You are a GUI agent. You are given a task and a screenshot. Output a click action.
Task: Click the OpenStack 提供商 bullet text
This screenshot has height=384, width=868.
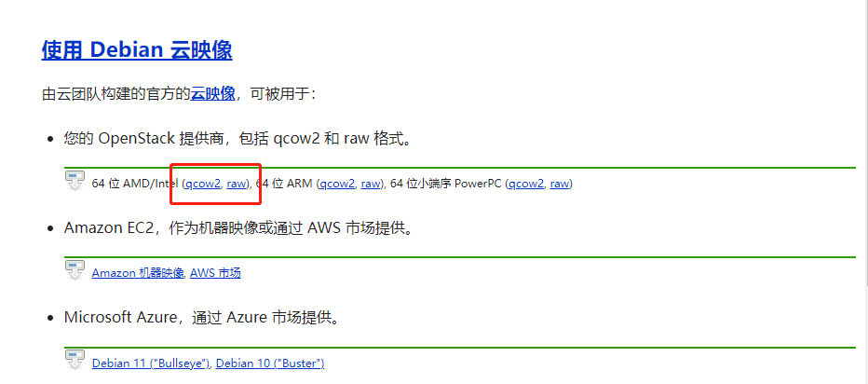click(x=238, y=138)
